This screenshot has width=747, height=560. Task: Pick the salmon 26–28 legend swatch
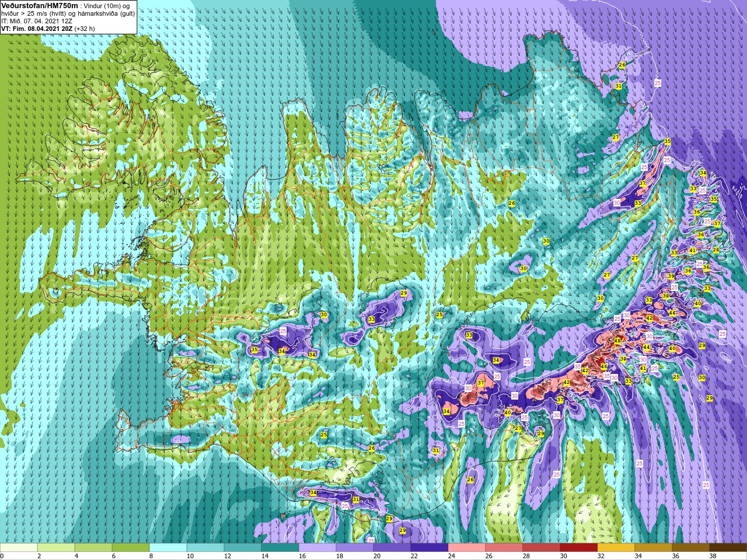[x=504, y=548]
